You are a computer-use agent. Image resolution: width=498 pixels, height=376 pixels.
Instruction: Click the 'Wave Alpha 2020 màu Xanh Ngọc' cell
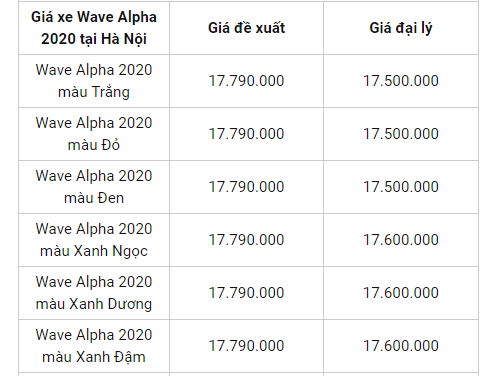pos(94,240)
